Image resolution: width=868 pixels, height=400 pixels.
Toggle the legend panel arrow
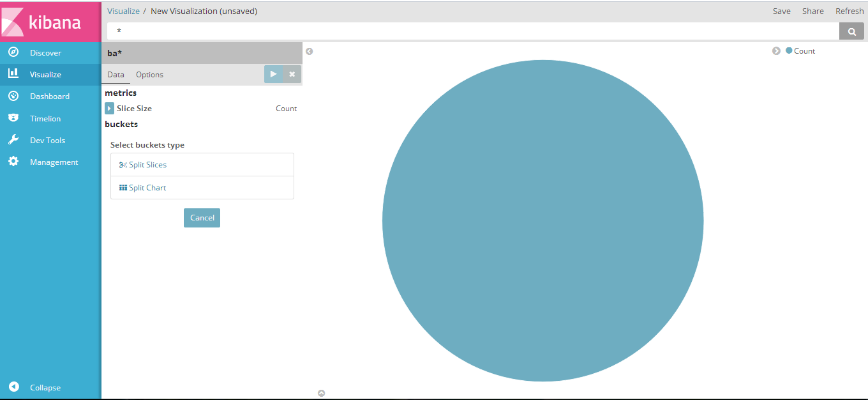[777, 51]
